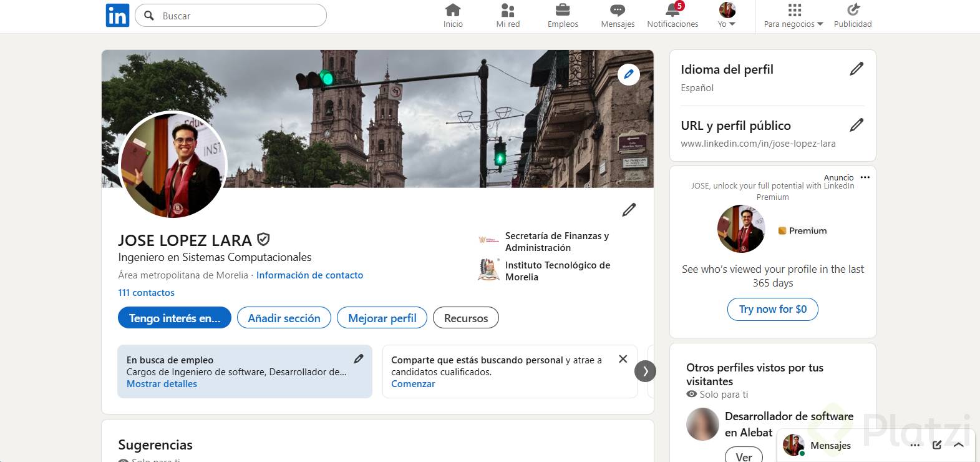Open Notificaciones bell icon
Screen dimensions: 980x462
[673, 10]
